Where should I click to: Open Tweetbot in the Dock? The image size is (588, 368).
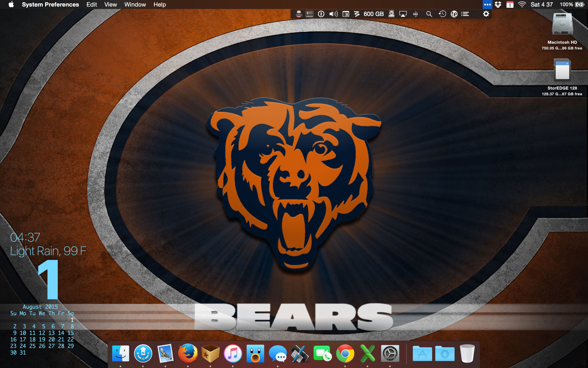[255, 353]
